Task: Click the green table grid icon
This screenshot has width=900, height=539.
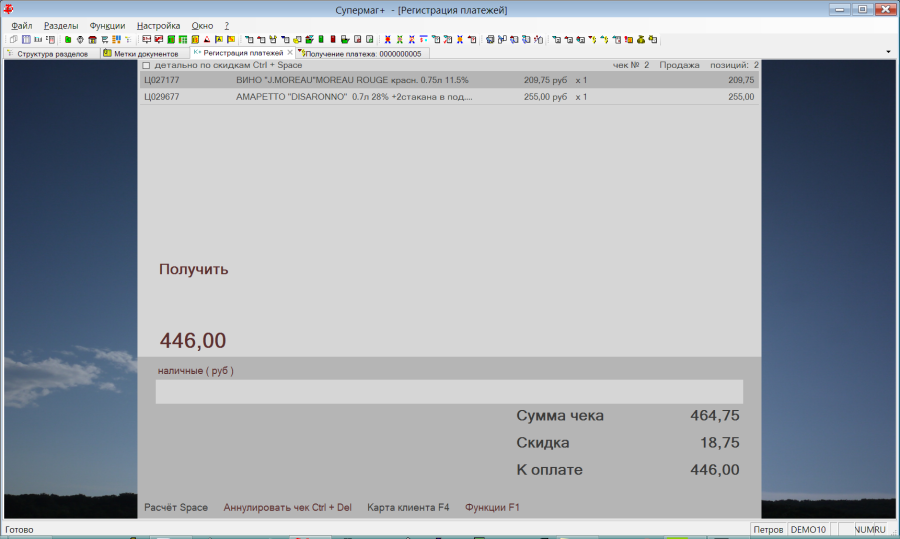Action: click(x=183, y=40)
